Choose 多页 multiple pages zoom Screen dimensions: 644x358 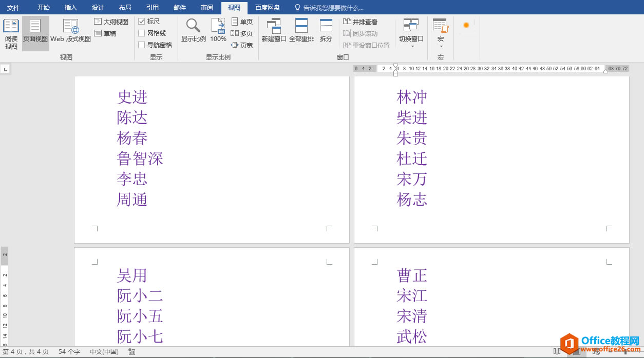[x=242, y=33]
